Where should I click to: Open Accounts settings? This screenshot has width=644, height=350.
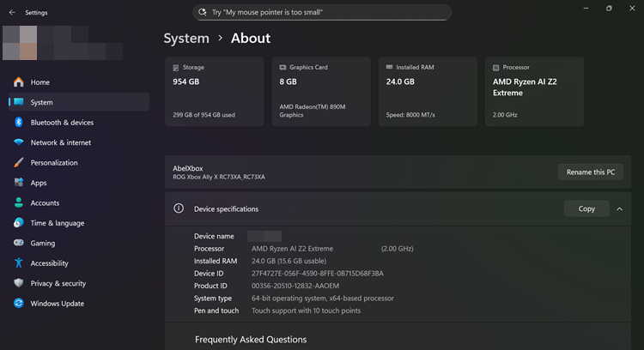click(x=78, y=202)
